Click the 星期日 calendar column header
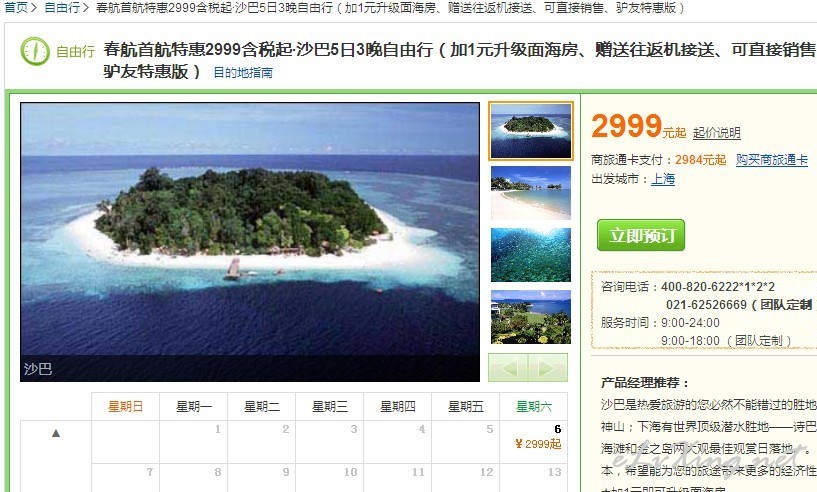The image size is (817, 492). coord(126,407)
